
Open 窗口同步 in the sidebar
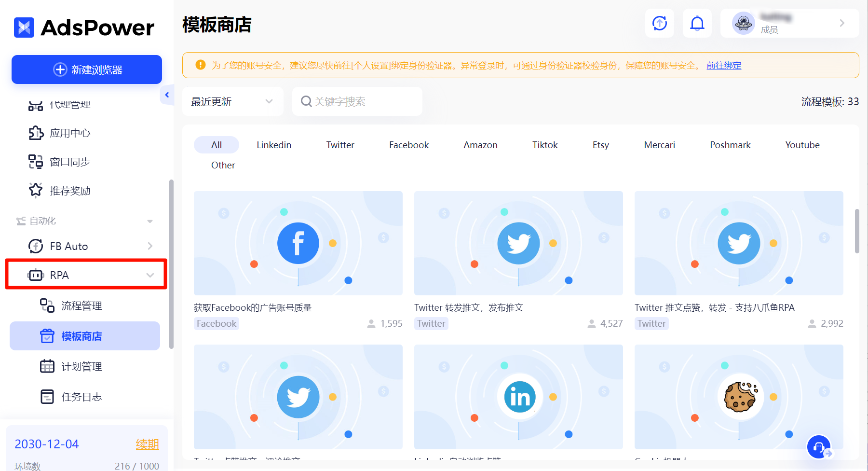(x=70, y=162)
